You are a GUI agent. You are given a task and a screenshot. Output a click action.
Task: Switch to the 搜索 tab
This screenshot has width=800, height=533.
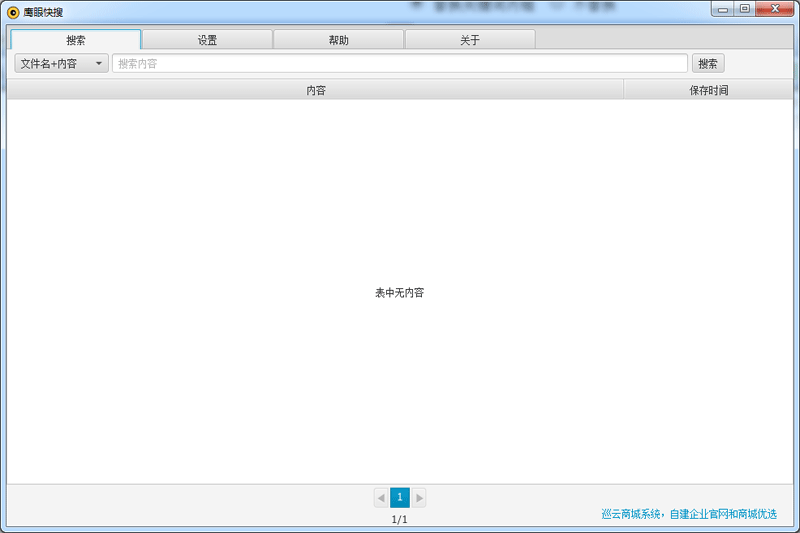[76, 40]
